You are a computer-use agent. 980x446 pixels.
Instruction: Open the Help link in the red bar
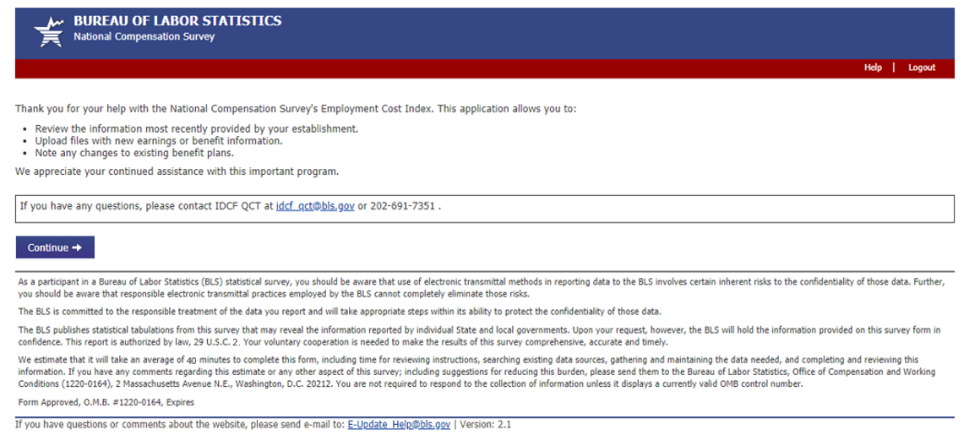(x=873, y=68)
